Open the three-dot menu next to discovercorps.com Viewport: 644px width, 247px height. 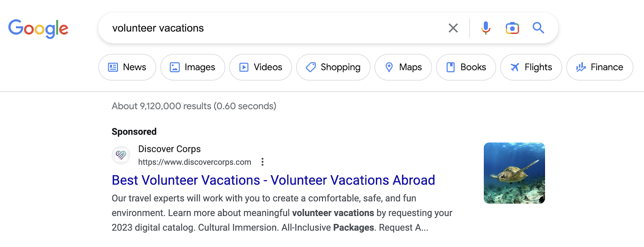point(262,162)
